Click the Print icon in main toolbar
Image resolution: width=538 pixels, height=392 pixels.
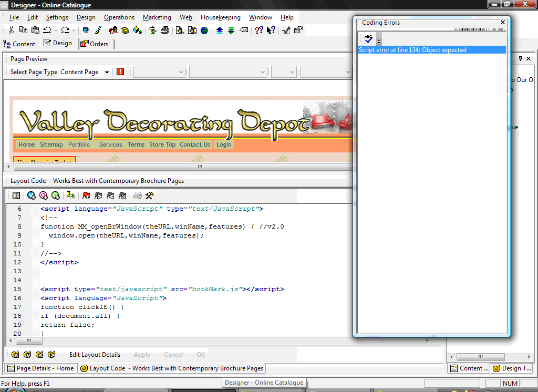tap(164, 30)
